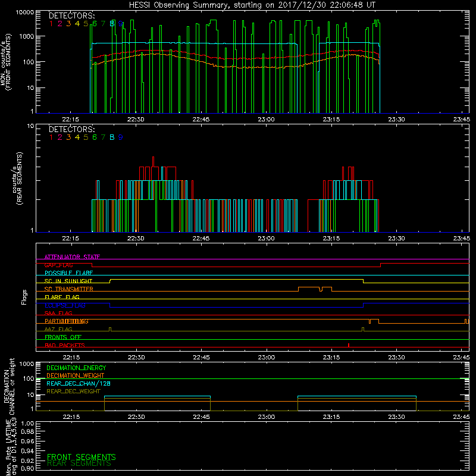
Task: Click the REAR_DEC_CHAN/128 legend entry
Action: coord(79,384)
